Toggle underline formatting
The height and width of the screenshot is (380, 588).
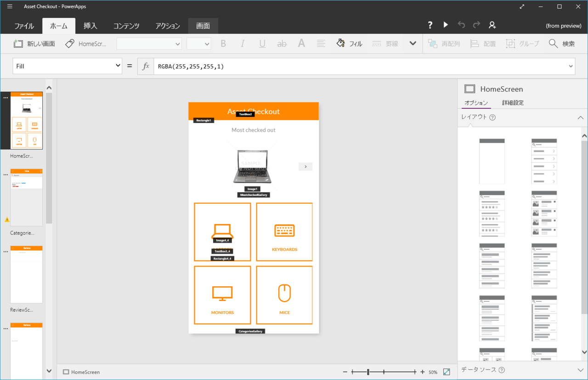point(262,44)
